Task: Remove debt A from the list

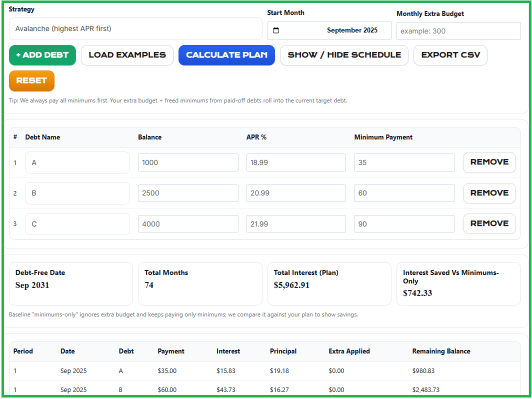Action: pyautogui.click(x=489, y=162)
